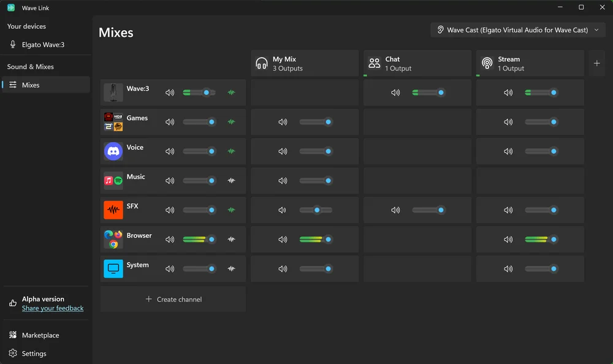Screen dimensions: 613x364
Task: Mute Voice in the My Mix column
Action: tap(283, 151)
